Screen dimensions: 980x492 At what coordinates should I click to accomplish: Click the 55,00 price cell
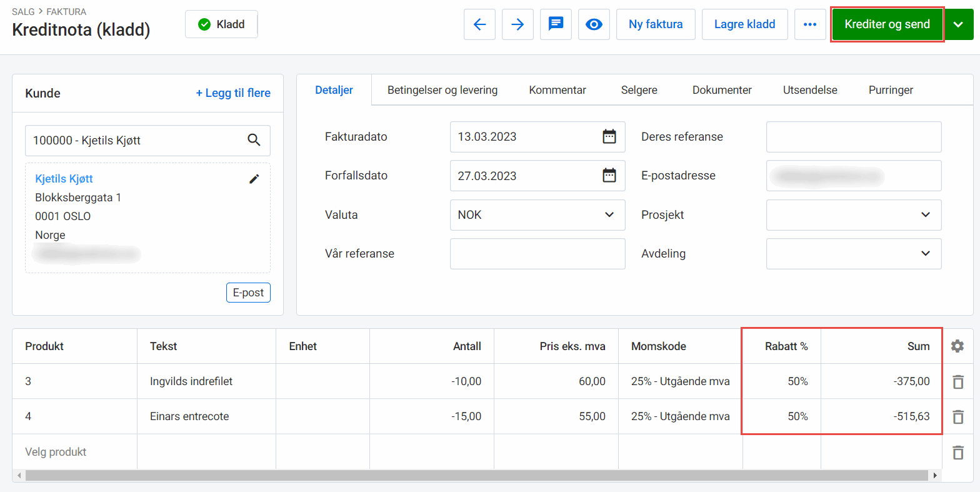tap(556, 416)
